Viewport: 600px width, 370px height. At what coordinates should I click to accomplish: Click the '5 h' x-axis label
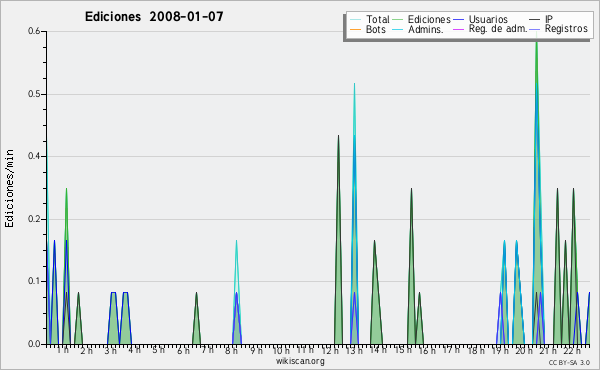[158, 350]
